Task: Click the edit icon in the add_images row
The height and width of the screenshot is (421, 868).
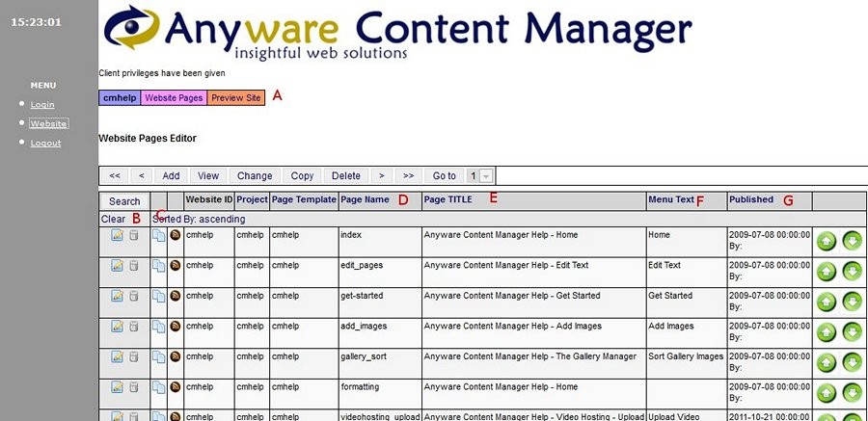Action: [x=117, y=327]
